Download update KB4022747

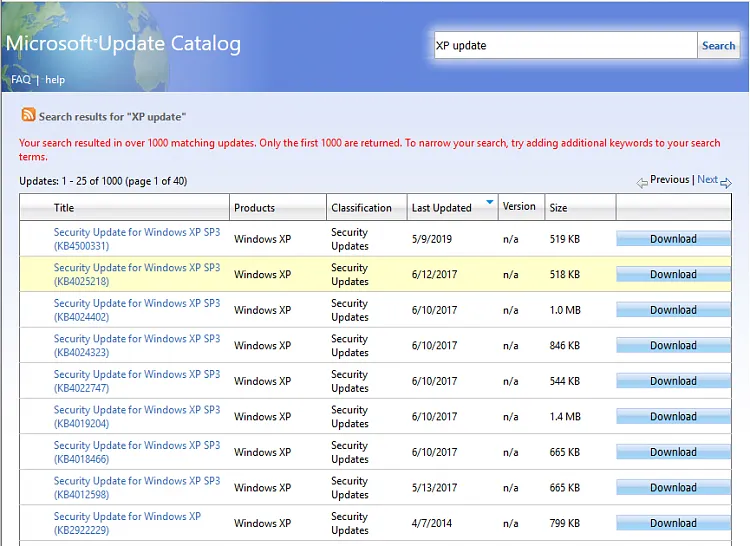coord(673,381)
